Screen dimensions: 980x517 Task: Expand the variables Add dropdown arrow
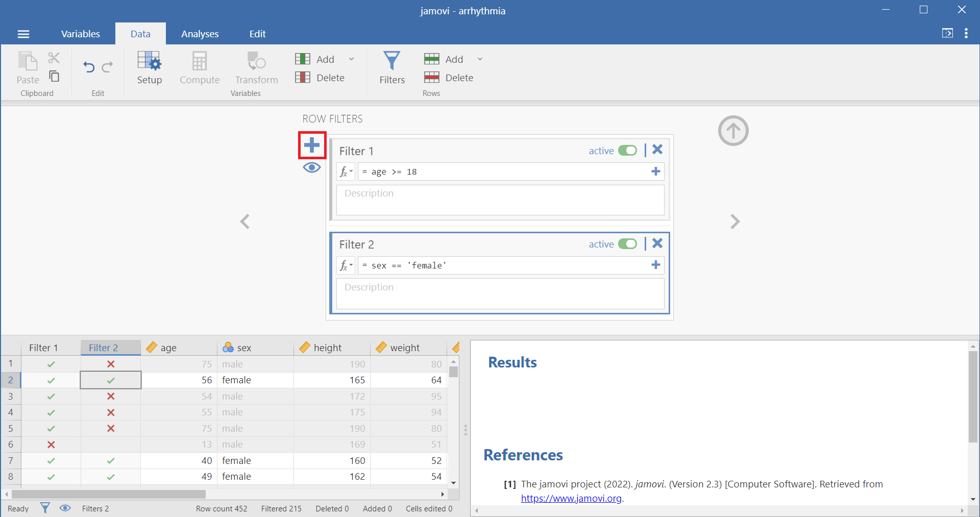point(351,59)
